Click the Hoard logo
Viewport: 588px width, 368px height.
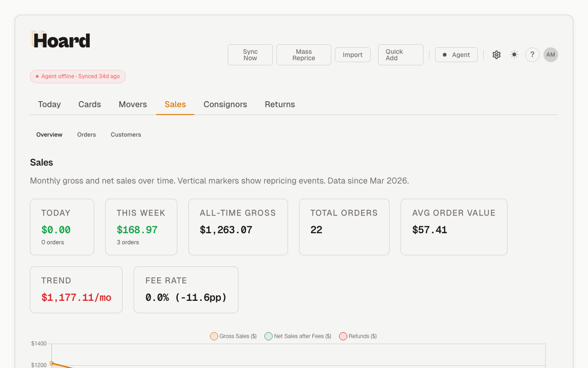[60, 40]
